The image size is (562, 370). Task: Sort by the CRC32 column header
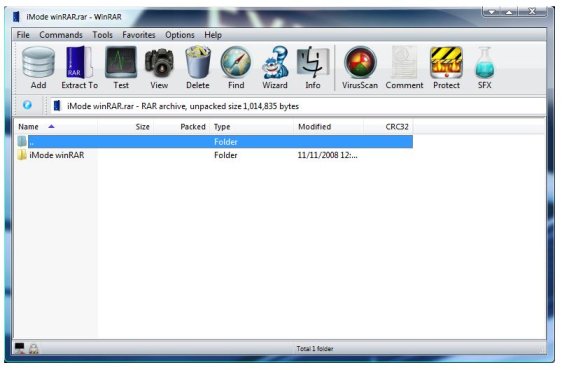388,127
